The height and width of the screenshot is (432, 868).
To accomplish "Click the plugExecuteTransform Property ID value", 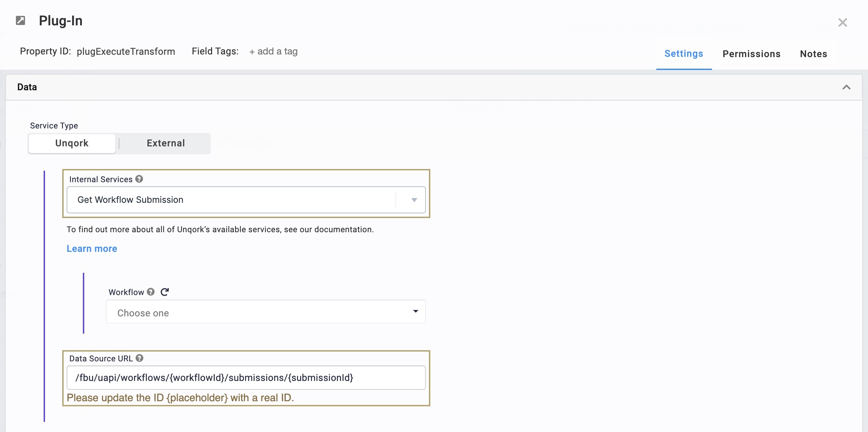I will (x=126, y=51).
